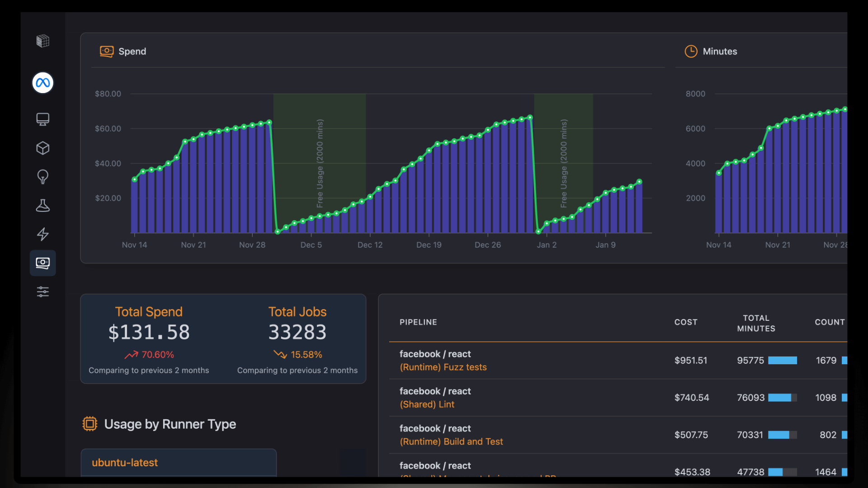Sort the pipeline table by COST
This screenshot has height=488, width=868.
(x=686, y=322)
